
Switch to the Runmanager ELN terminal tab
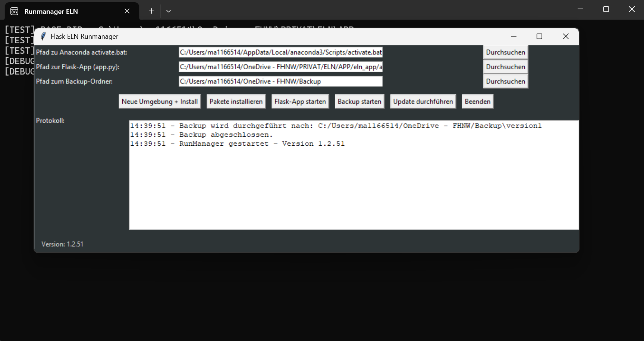(x=60, y=11)
